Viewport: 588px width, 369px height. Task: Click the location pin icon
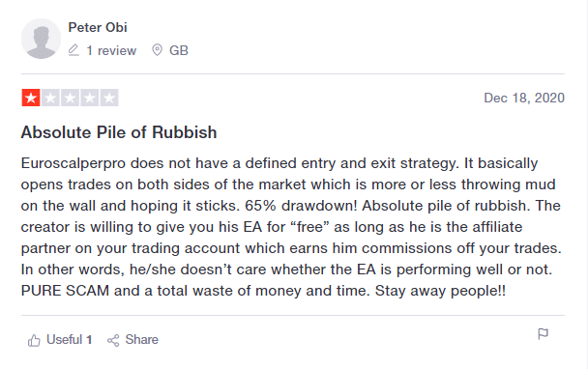point(157,50)
